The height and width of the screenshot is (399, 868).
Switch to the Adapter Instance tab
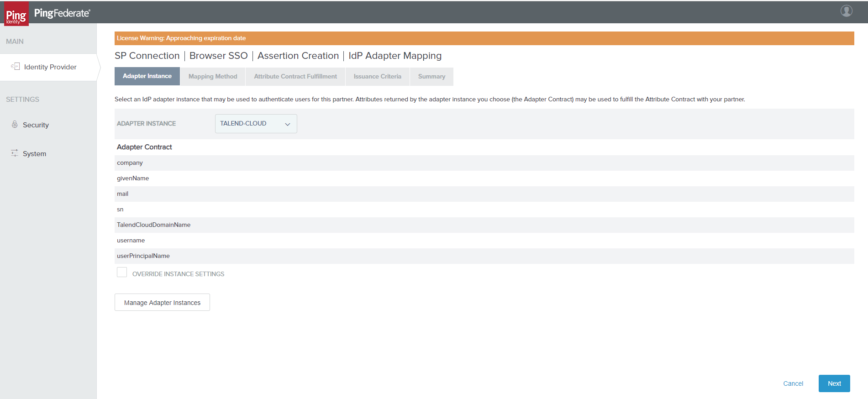147,76
